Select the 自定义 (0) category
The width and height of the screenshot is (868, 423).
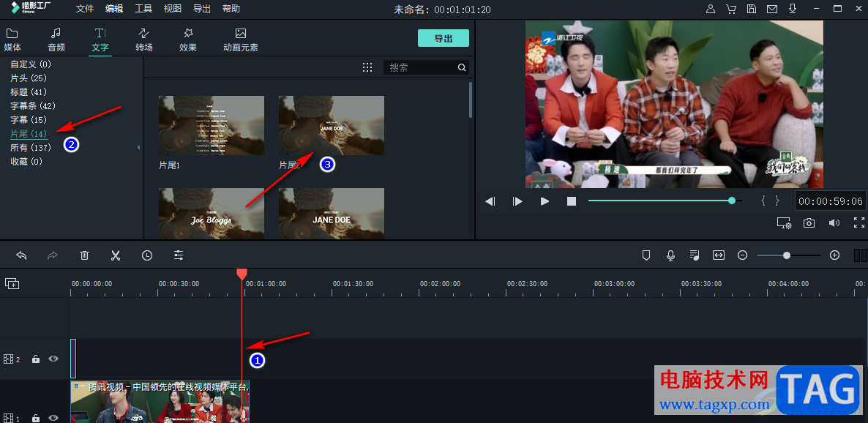click(31, 64)
